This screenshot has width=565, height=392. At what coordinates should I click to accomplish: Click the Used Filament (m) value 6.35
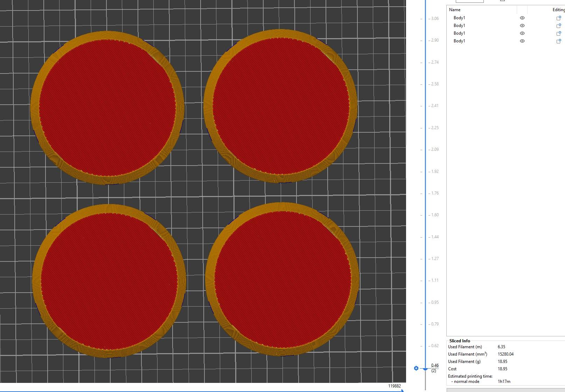point(501,347)
